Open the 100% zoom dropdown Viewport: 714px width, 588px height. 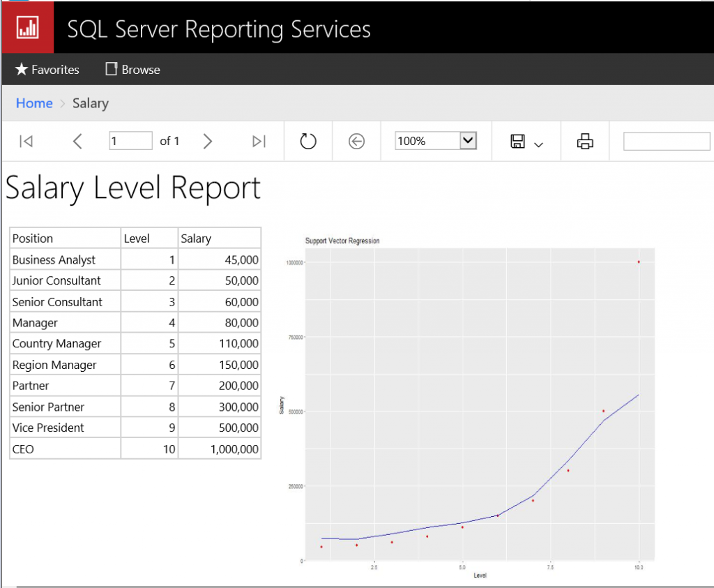click(x=436, y=141)
